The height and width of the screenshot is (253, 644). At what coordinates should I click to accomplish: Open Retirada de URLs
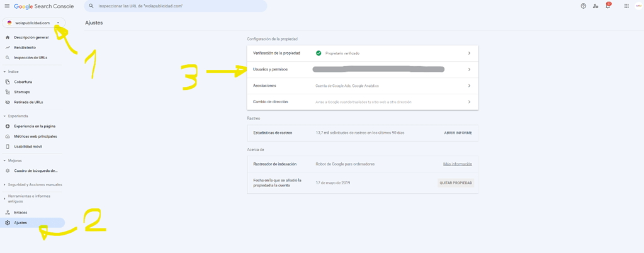tap(28, 102)
